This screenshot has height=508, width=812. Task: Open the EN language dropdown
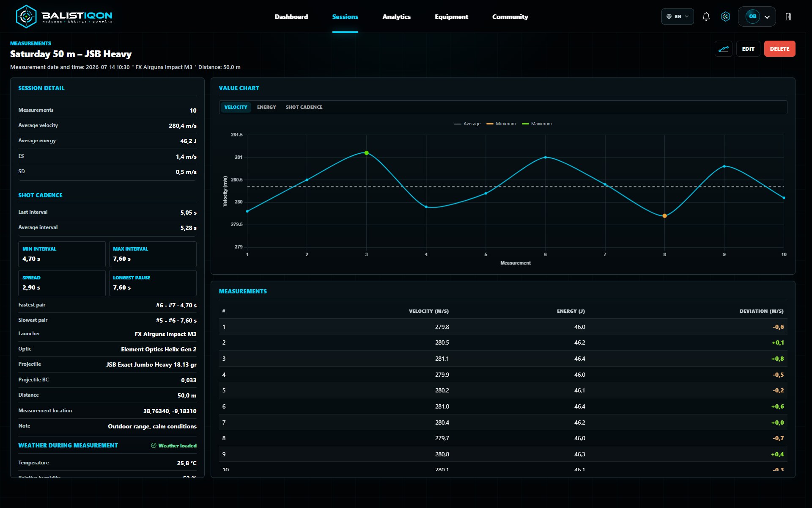tap(678, 17)
